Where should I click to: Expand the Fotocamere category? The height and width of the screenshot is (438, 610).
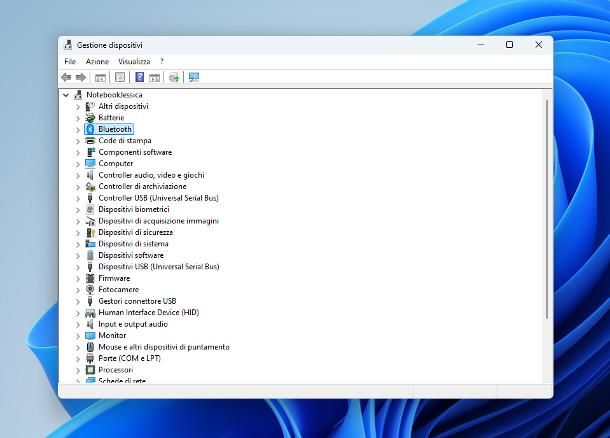[78, 290]
